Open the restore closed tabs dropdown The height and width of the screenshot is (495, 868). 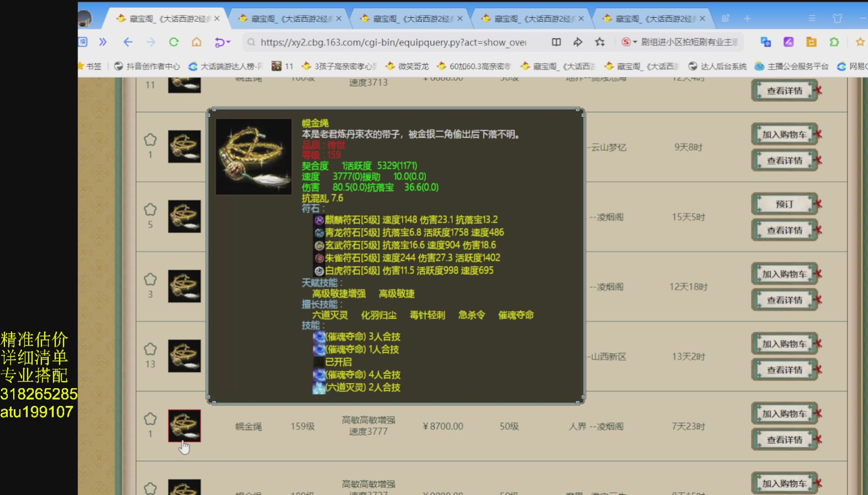click(x=222, y=42)
